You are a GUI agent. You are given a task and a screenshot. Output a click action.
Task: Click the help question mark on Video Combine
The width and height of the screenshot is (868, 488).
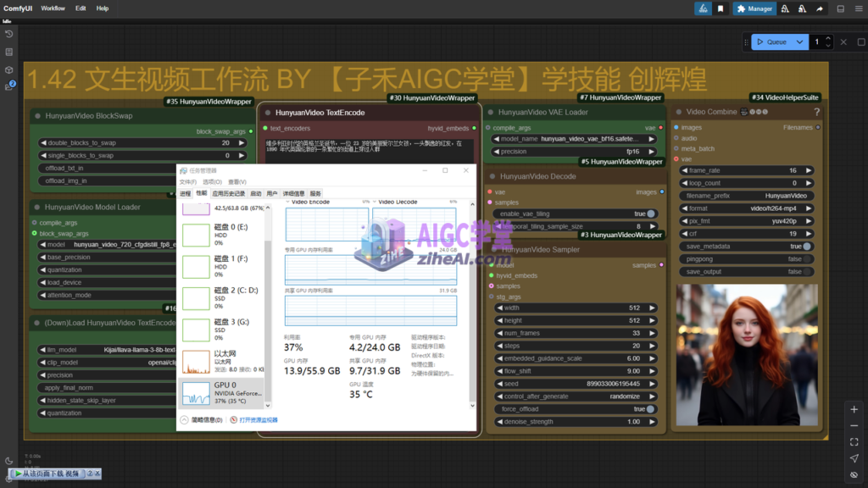(x=816, y=112)
